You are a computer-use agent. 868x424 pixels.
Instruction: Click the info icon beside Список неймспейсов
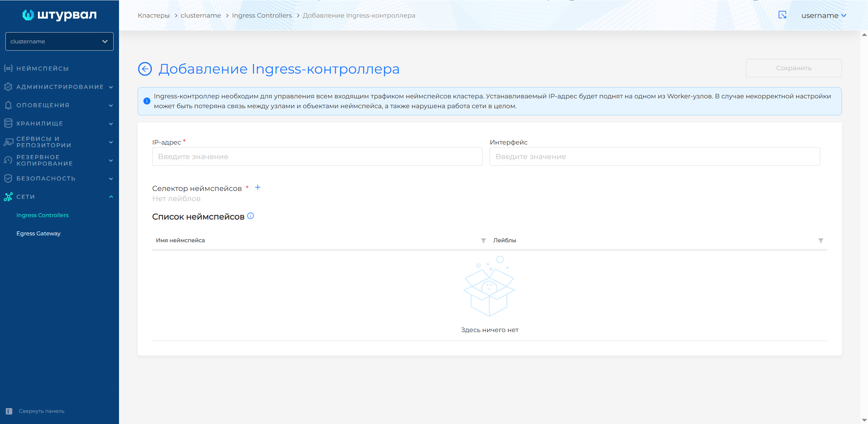pos(251,216)
